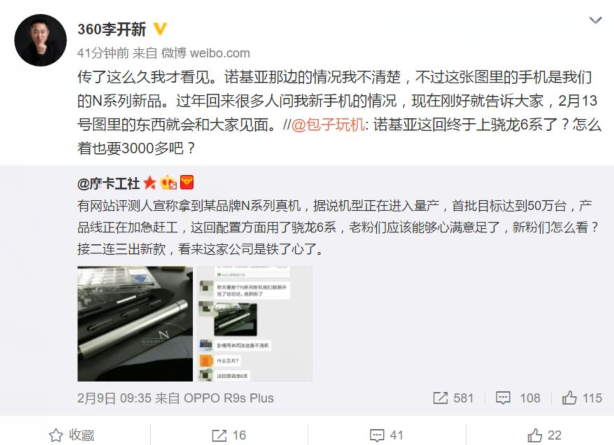Click the yellow verified V badge

(160, 29)
